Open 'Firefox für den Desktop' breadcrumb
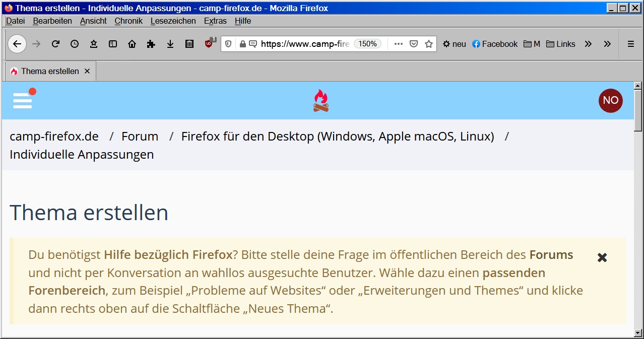 (338, 137)
